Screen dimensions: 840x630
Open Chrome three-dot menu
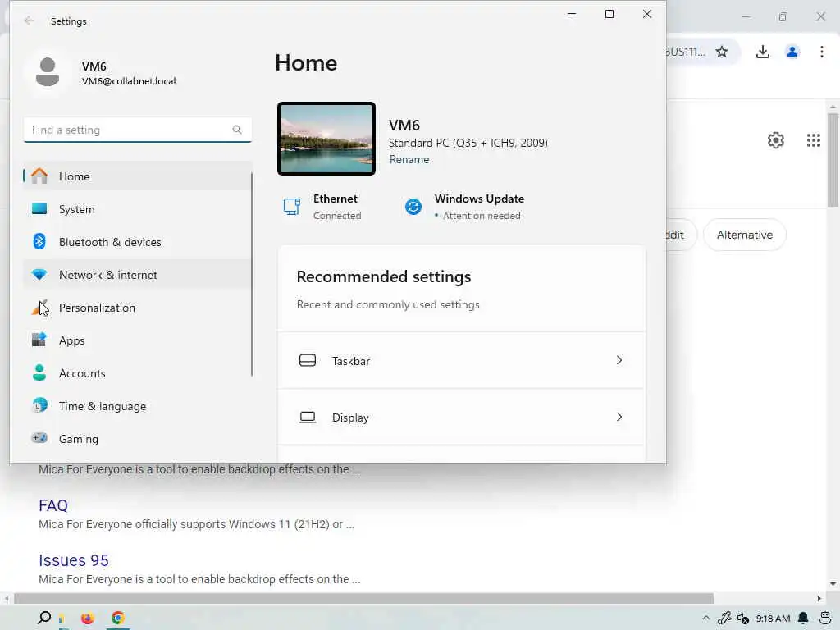tap(821, 52)
